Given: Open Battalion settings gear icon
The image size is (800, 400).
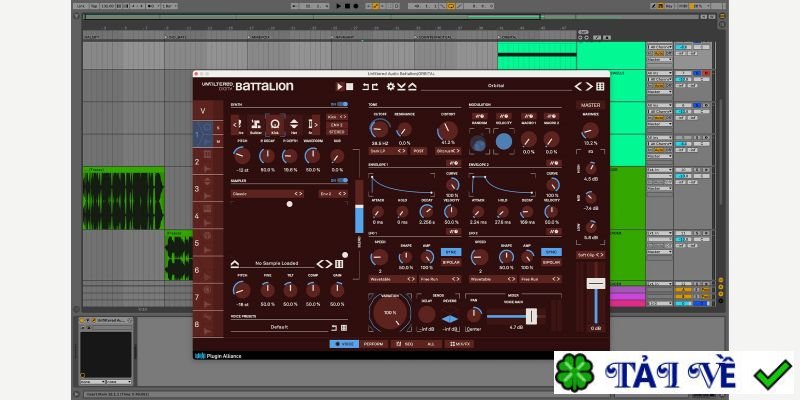Looking at the screenshot, I should pos(389,87).
